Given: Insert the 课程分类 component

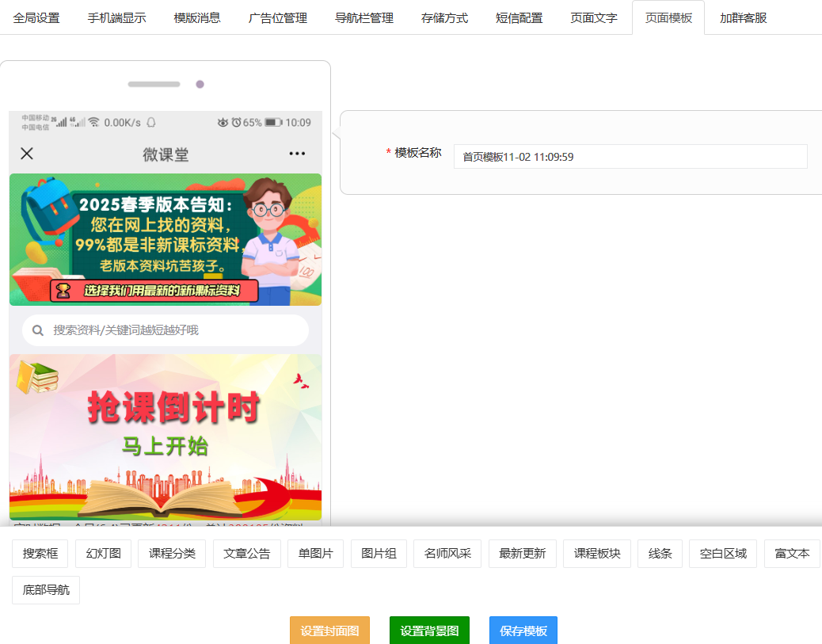Looking at the screenshot, I should tap(172, 554).
